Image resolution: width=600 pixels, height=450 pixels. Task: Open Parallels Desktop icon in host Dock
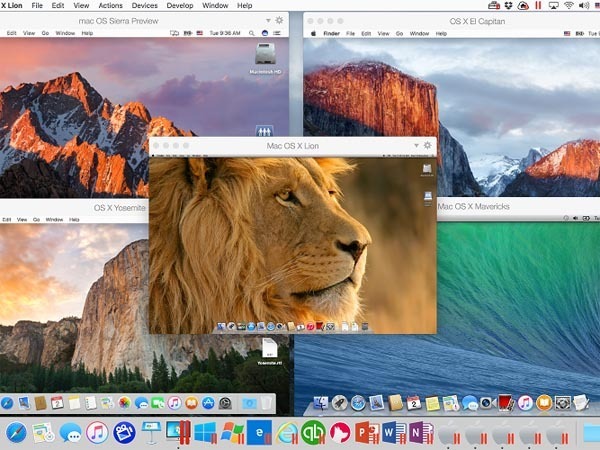[178, 432]
